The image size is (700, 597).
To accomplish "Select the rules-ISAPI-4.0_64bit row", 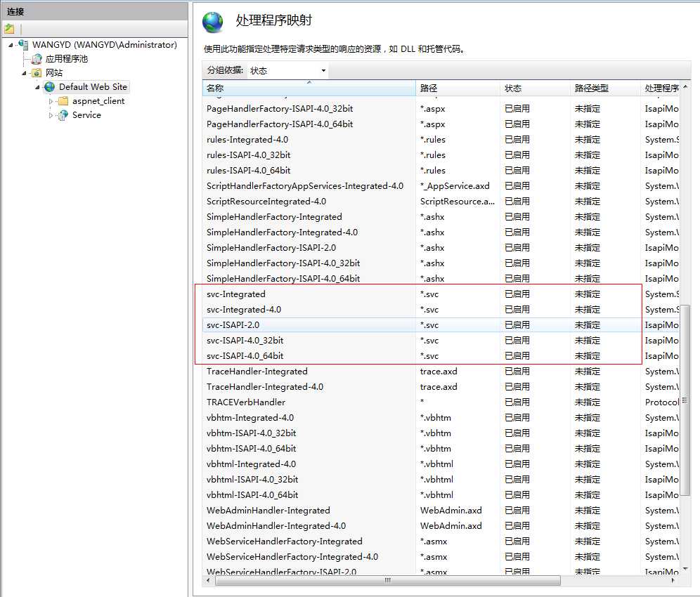I will click(441, 171).
